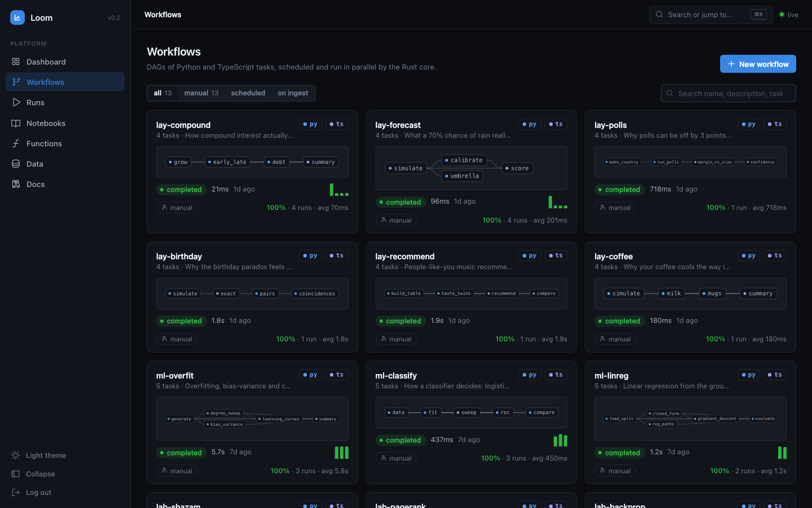812x508 pixels.
Task: Click run history bars on ml-classify
Action: (560, 440)
